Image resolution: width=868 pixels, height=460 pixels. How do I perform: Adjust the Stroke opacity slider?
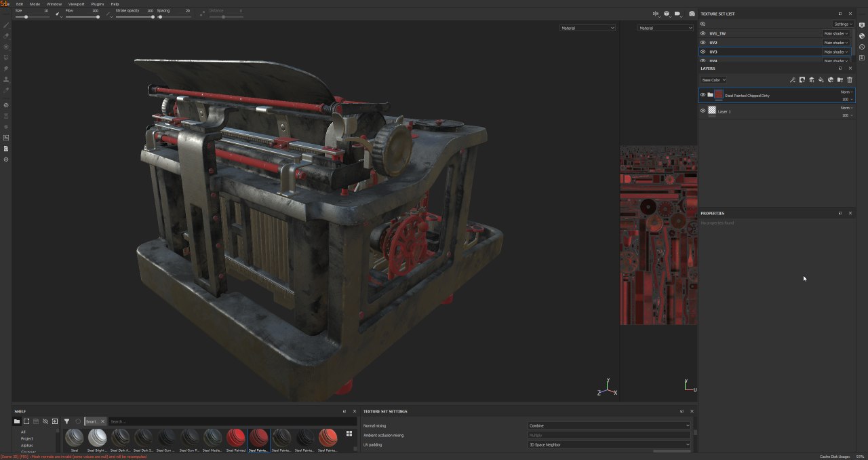(x=134, y=17)
